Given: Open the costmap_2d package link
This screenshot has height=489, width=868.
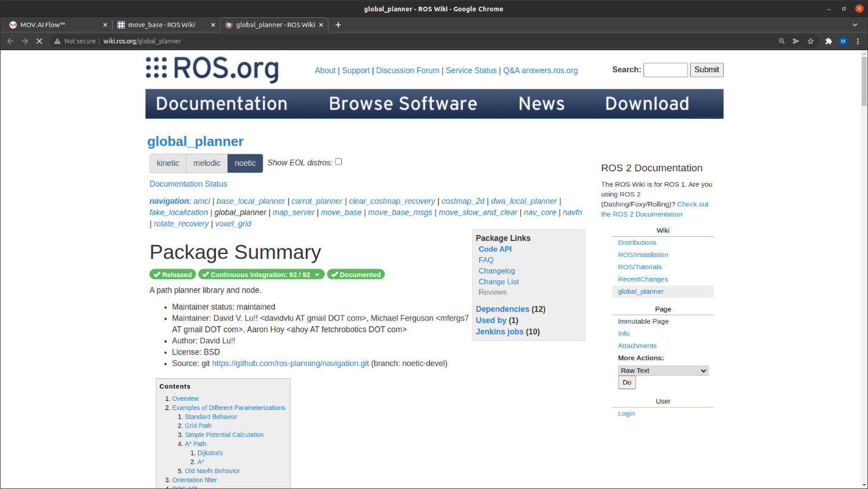Looking at the screenshot, I should click(463, 201).
